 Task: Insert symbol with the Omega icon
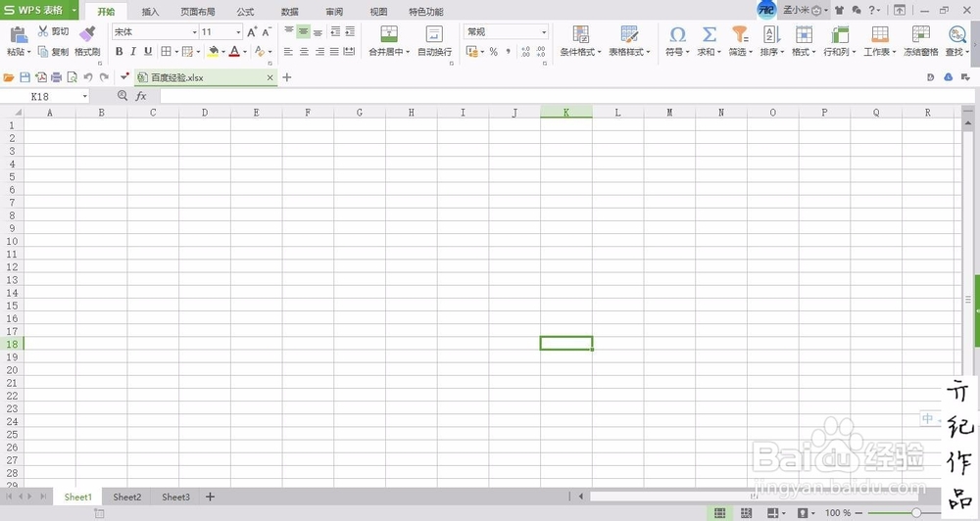click(677, 33)
